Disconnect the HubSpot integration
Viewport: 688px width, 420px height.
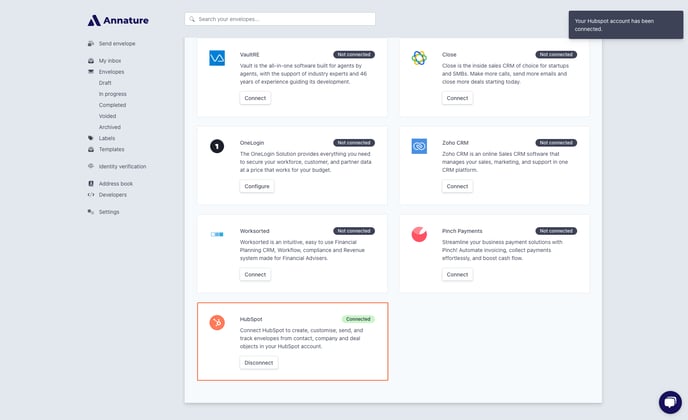tap(258, 363)
